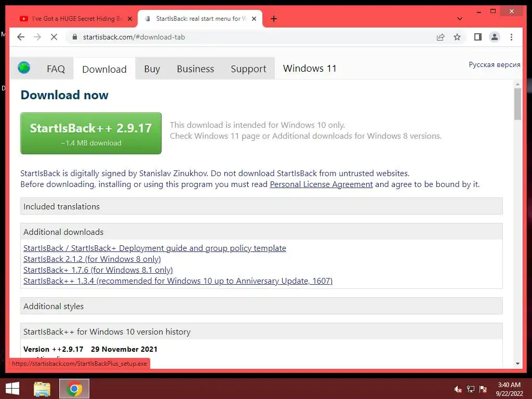
Task: Expand the Additional styles section
Action: point(261,306)
